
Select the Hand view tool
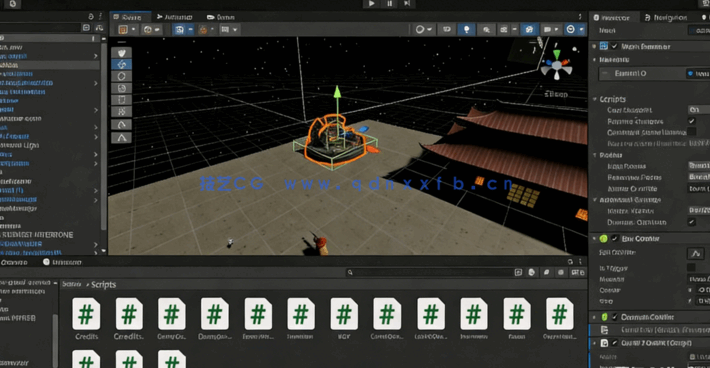[121, 53]
